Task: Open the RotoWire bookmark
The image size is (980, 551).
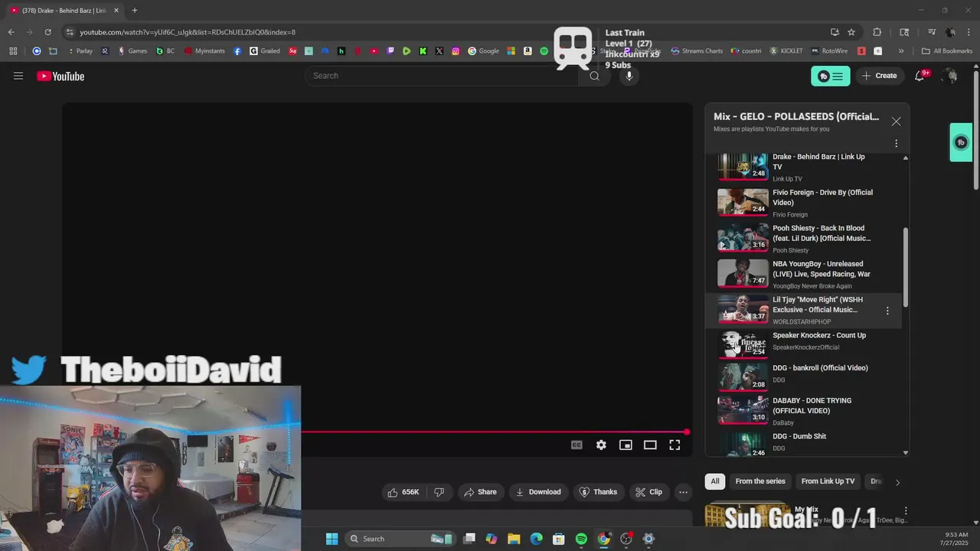Action: pos(828,51)
